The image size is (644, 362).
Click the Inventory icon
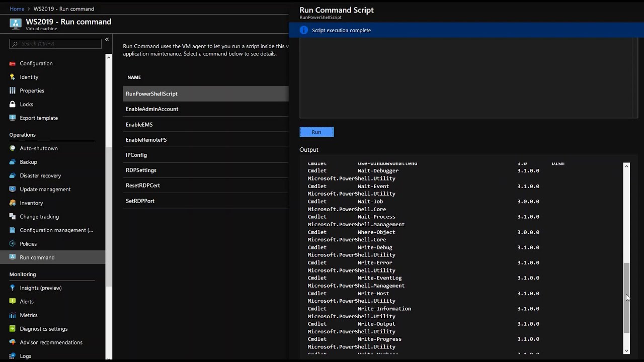(x=13, y=203)
